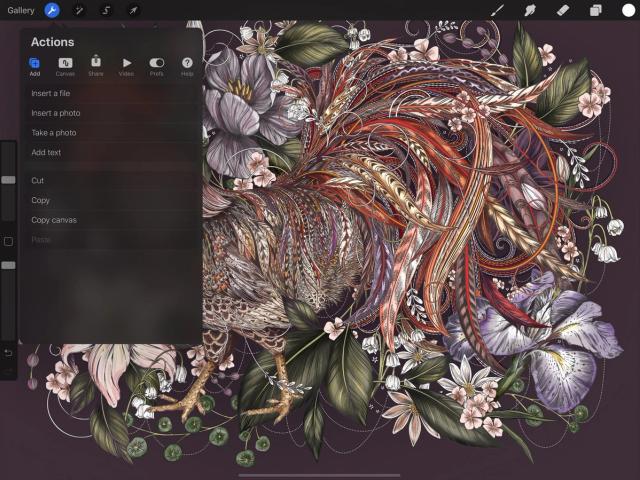This screenshot has width=640, height=480.
Task: Select the dimmed Paste option
Action: (x=112, y=240)
